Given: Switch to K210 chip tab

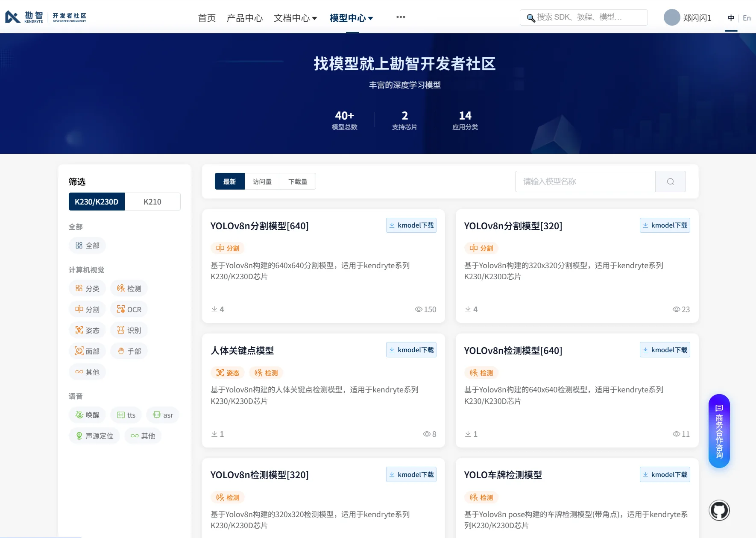Looking at the screenshot, I should tap(152, 202).
